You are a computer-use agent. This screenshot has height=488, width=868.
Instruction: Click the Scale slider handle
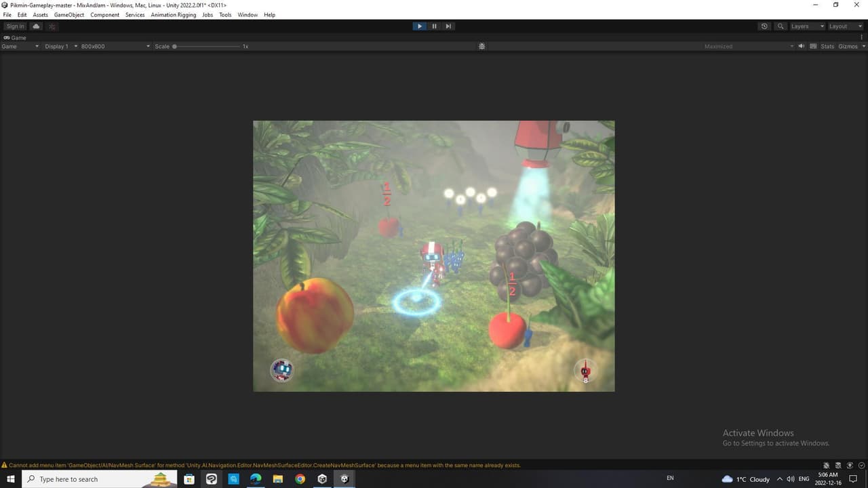[174, 47]
